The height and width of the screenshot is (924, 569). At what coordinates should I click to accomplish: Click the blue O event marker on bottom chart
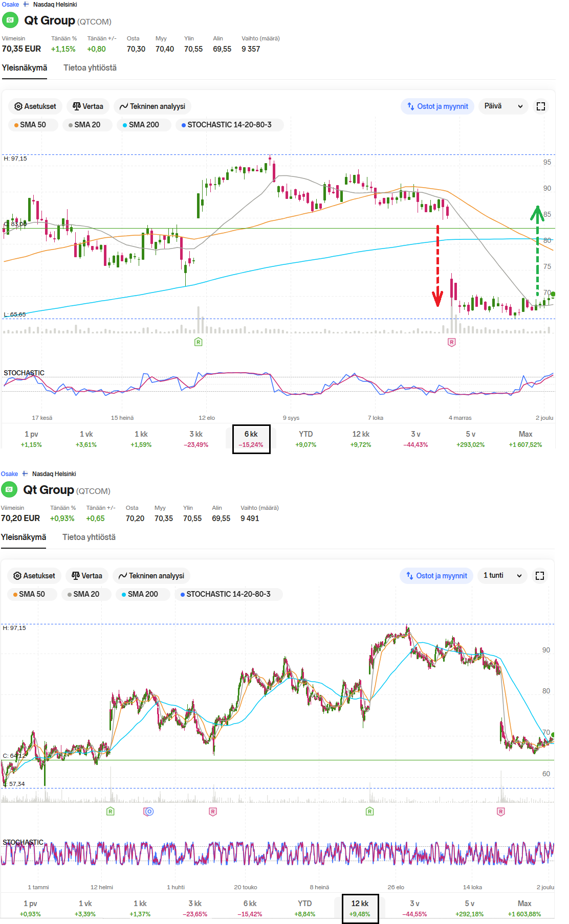coord(148,811)
